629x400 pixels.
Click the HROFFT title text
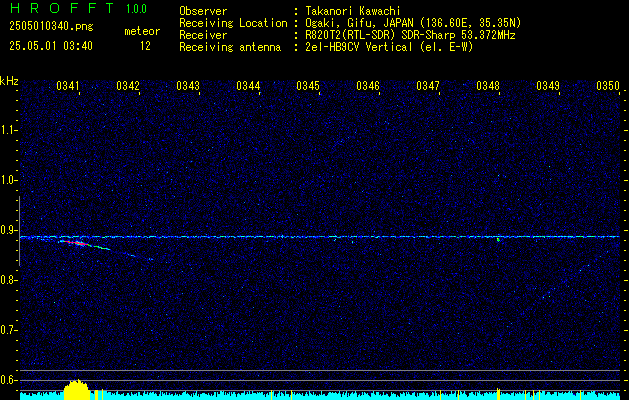pos(62,8)
